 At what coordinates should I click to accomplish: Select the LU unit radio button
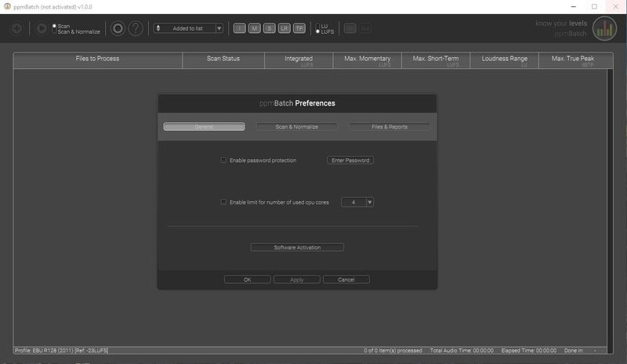[318, 25]
